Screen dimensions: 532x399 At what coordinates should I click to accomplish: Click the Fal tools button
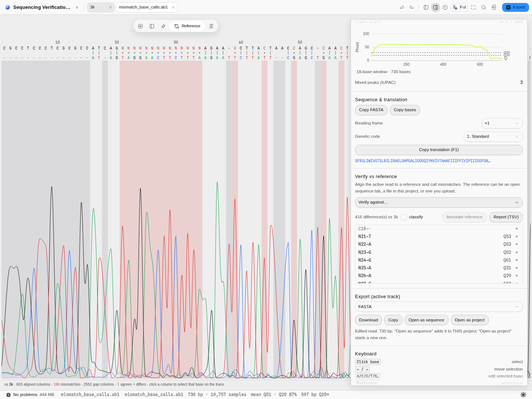459,7
